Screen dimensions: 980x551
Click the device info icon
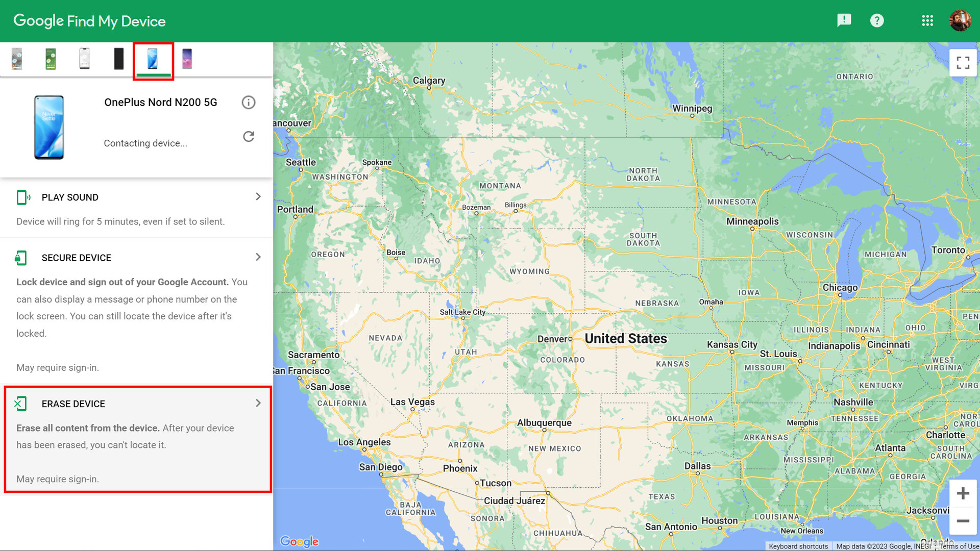[249, 103]
